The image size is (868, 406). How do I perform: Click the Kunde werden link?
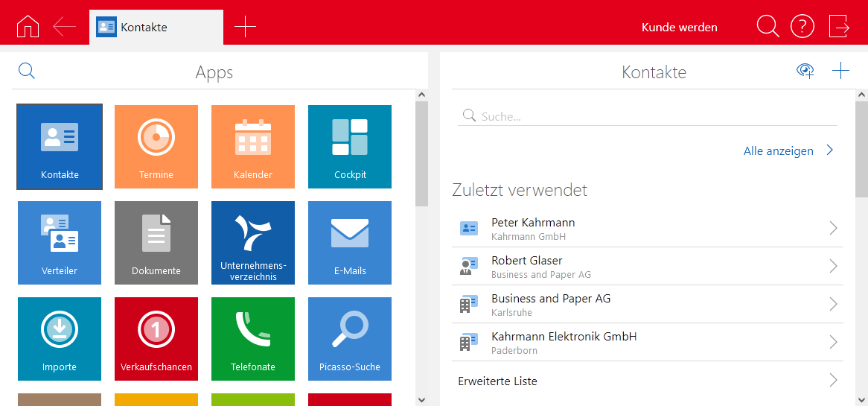[679, 28]
